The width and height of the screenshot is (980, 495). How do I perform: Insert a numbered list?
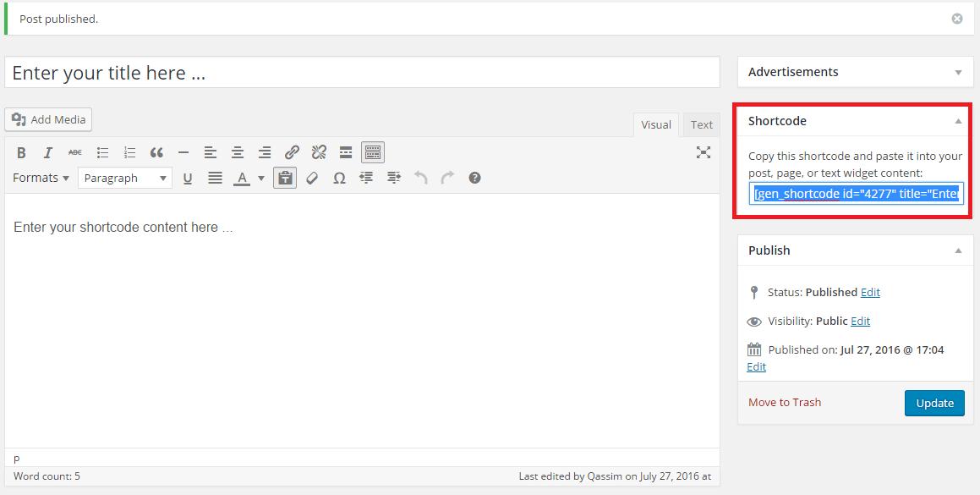pos(129,152)
